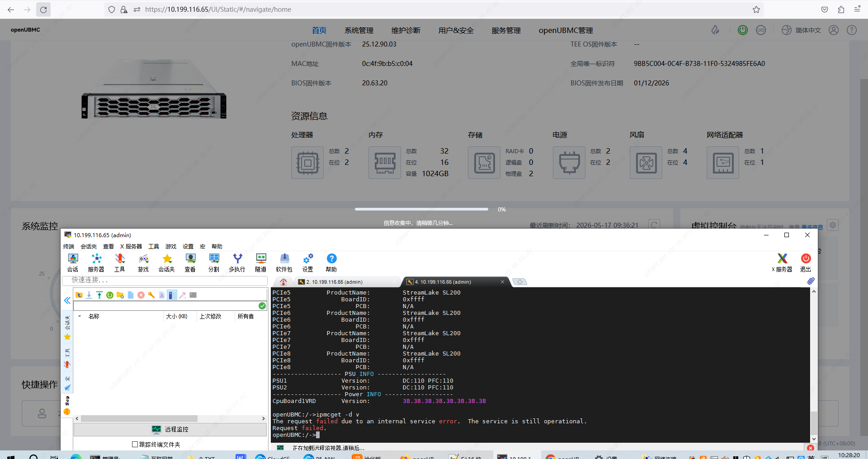Click the UID indicator icon in openUBMC header

tap(761, 30)
